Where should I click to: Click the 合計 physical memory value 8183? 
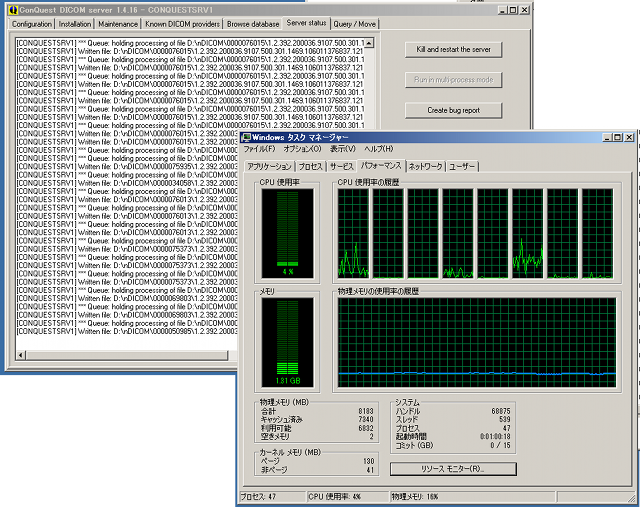coord(366,411)
